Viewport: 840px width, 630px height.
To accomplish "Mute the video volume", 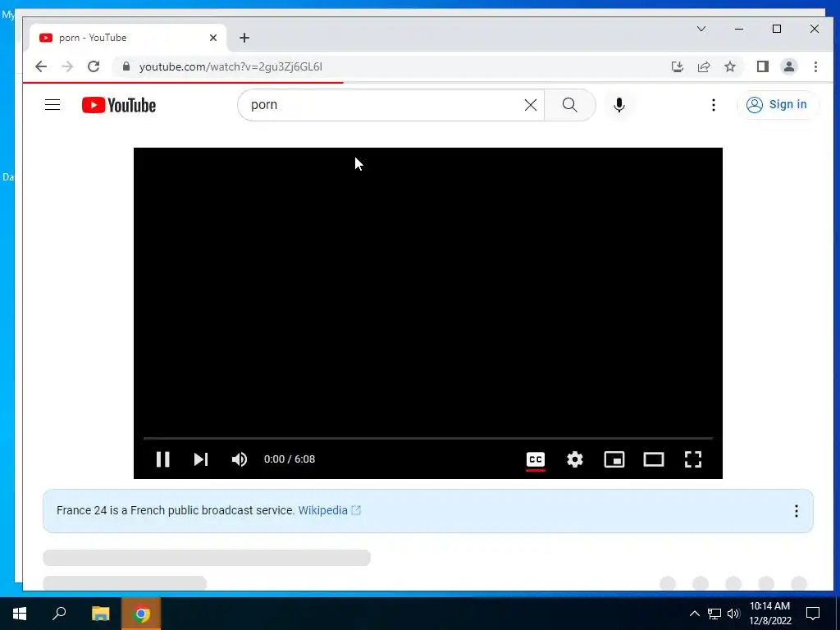I will [x=240, y=459].
